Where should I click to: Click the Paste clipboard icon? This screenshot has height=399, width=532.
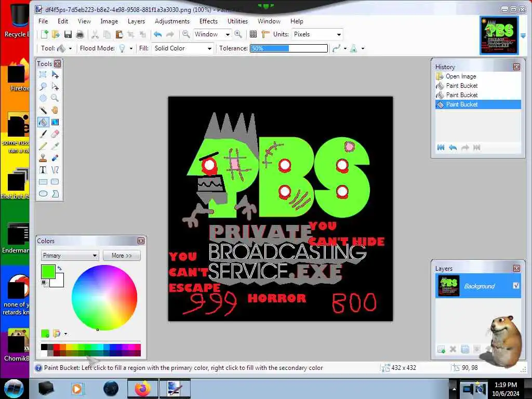119,34
